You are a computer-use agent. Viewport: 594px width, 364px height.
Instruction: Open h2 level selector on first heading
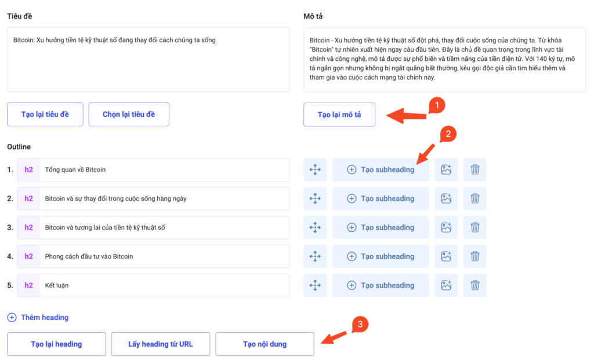(x=28, y=169)
